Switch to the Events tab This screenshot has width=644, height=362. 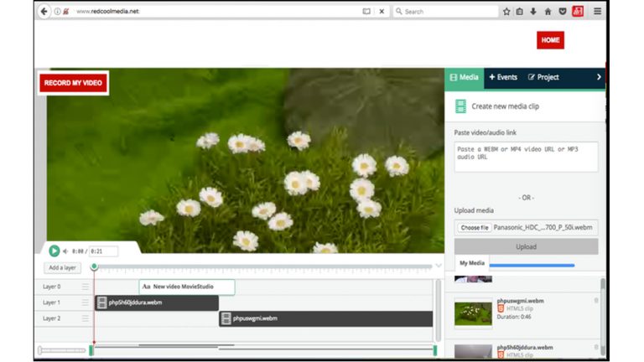[503, 77]
